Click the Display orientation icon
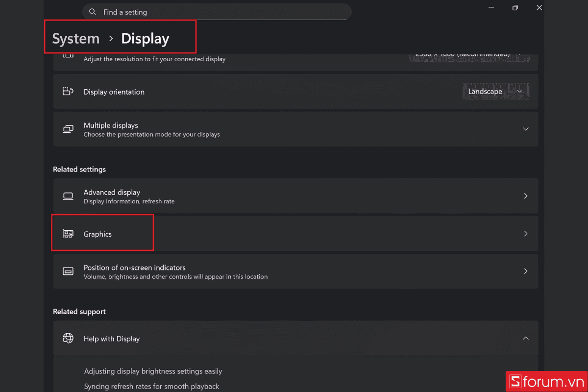Viewport: 588px width, 392px height. [68, 92]
